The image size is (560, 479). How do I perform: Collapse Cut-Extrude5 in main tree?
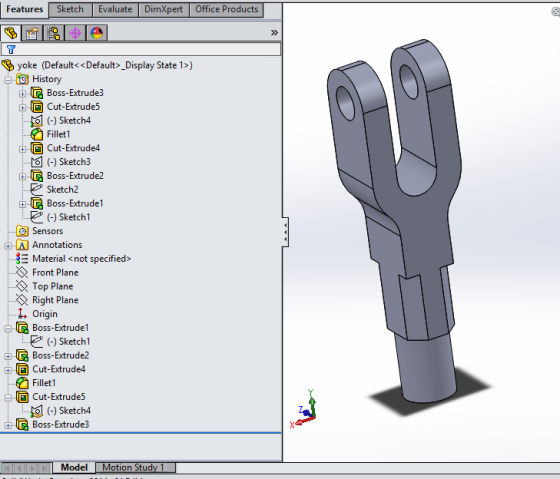tap(8, 398)
